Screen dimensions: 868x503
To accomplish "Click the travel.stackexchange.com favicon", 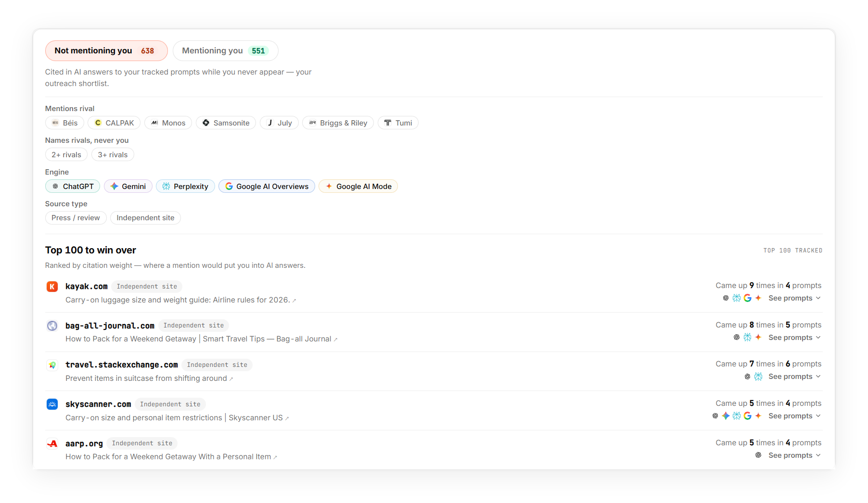I will click(x=52, y=365).
